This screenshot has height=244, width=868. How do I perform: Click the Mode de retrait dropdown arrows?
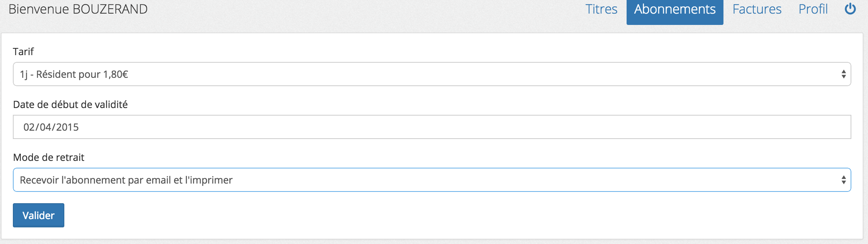click(843, 180)
